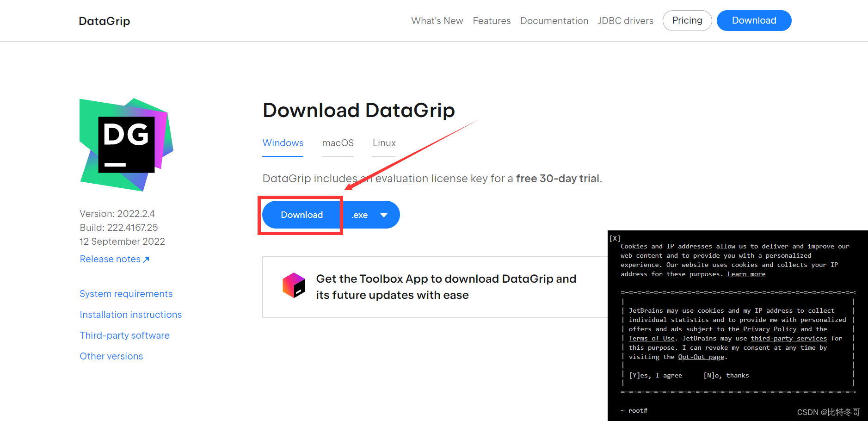This screenshot has height=421, width=868.
Task: Click the blue Download button for DataGrip
Action: point(301,215)
